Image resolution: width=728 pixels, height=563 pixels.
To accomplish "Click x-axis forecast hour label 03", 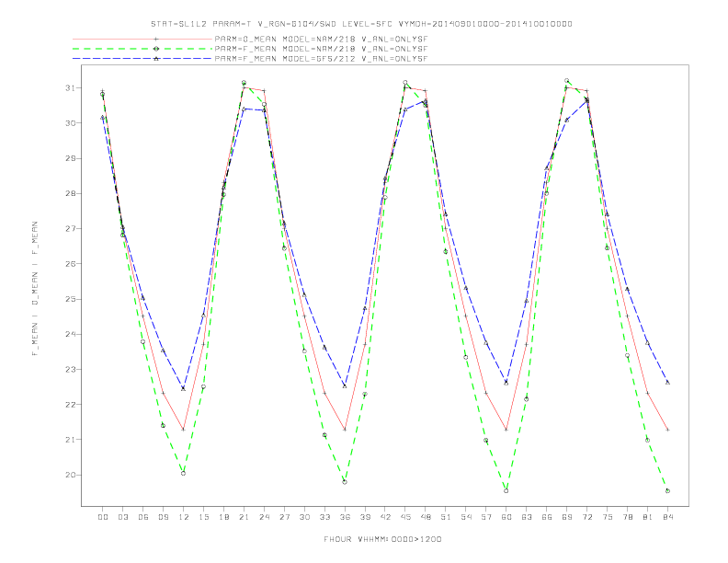I will point(122,517).
